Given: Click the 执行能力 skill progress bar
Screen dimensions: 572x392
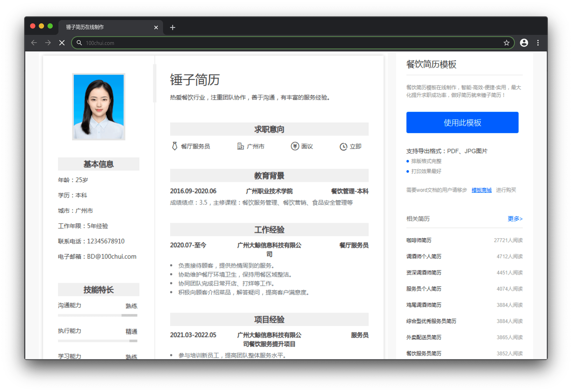Looking at the screenshot, I should pos(97,341).
